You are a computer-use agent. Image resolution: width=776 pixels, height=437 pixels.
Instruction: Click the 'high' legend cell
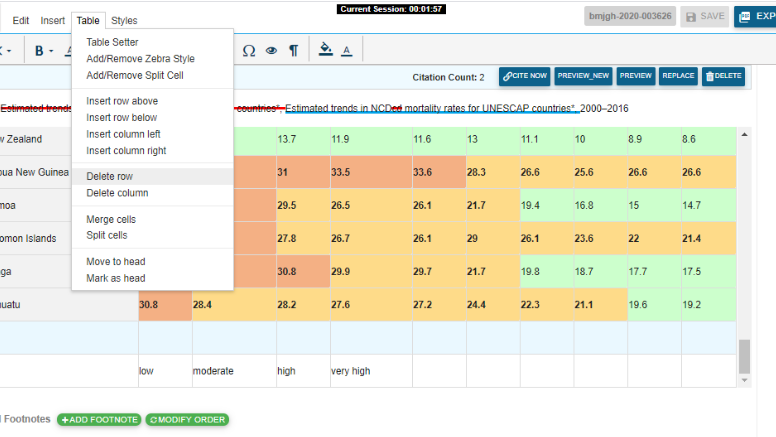(303, 371)
